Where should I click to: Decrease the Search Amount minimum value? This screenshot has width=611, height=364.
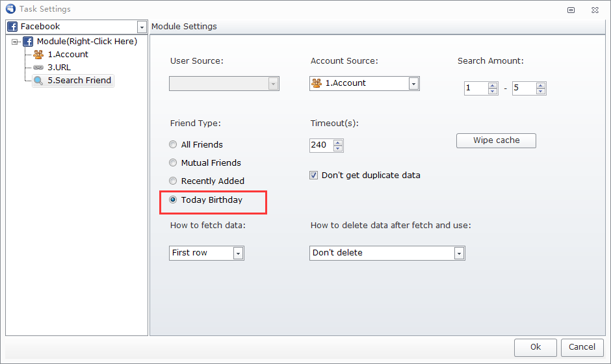[493, 91]
